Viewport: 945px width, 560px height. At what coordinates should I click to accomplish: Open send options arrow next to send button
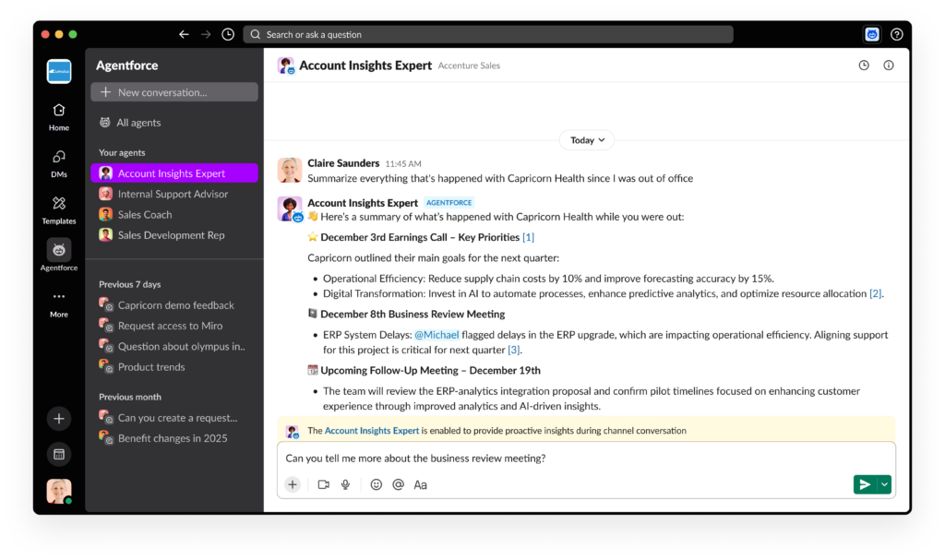(885, 484)
